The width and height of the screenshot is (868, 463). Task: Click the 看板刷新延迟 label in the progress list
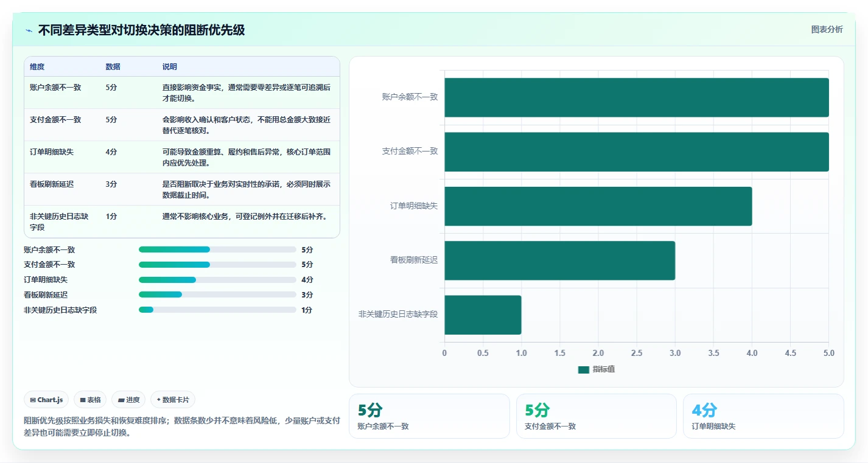pos(46,294)
